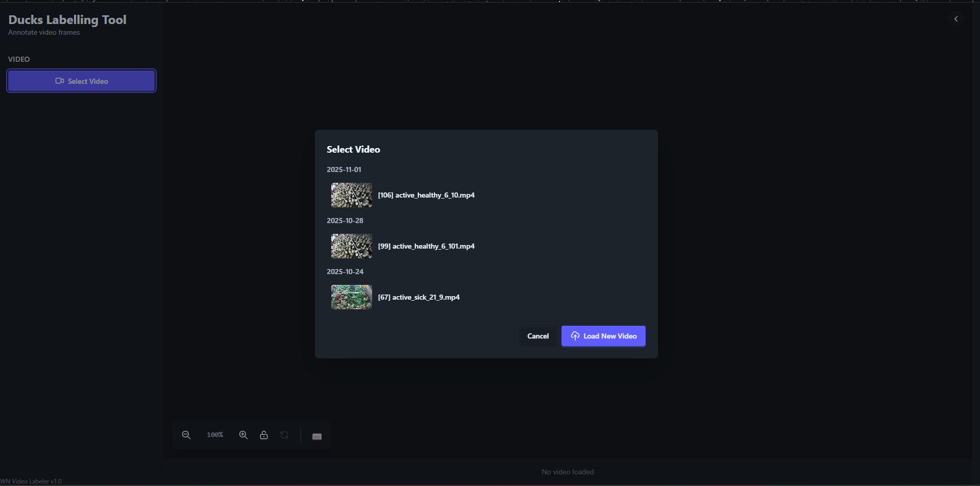The height and width of the screenshot is (486, 980).
Task: Zoom in with the magnifier plus icon
Action: [243, 435]
